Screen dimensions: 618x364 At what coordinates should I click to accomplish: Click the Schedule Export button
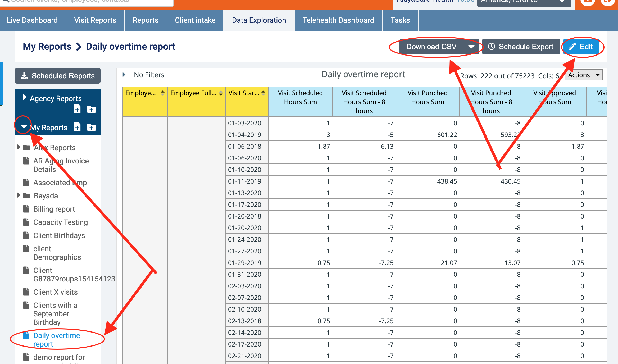click(x=521, y=47)
